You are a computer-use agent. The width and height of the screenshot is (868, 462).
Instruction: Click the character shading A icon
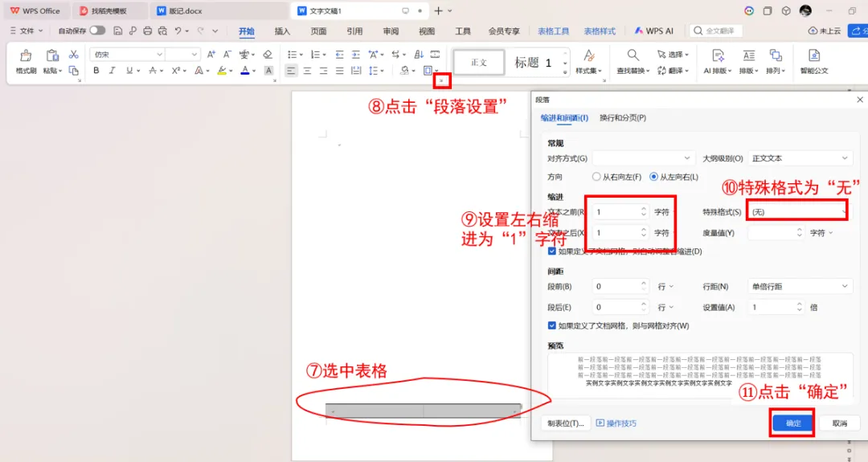268,70
